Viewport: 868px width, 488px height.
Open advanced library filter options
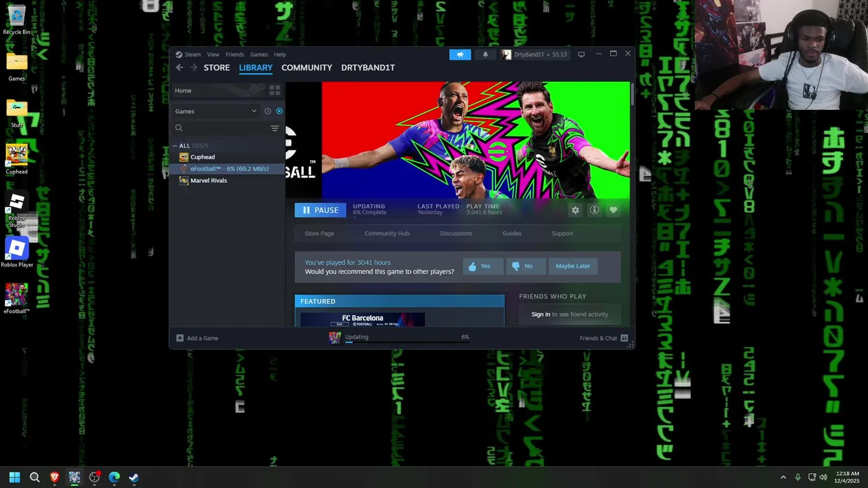275,128
